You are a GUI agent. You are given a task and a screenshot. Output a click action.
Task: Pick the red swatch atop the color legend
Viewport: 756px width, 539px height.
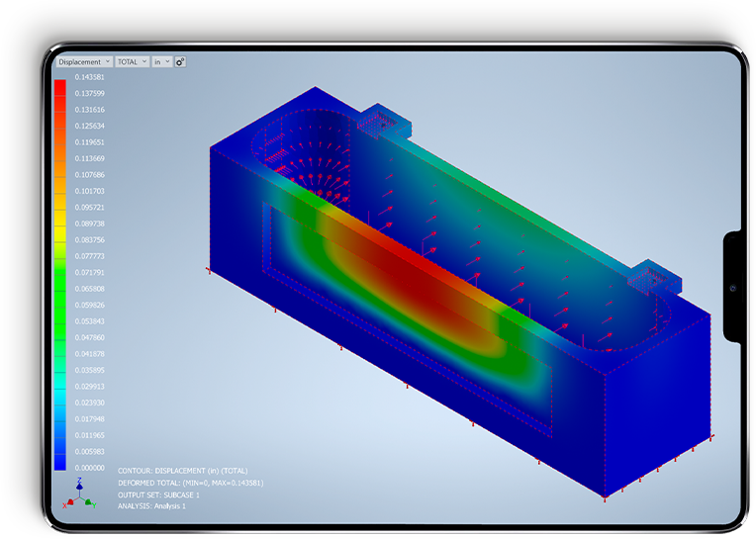(60, 88)
